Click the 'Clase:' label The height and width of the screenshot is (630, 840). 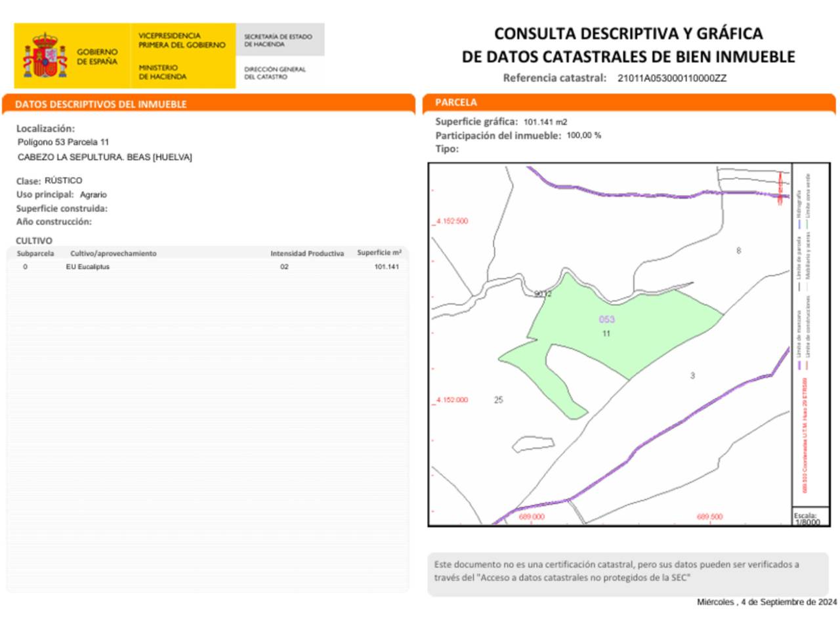[x=28, y=181]
